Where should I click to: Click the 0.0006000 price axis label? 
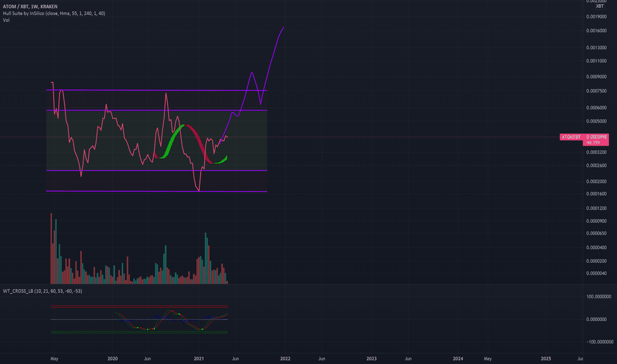[x=596, y=108]
